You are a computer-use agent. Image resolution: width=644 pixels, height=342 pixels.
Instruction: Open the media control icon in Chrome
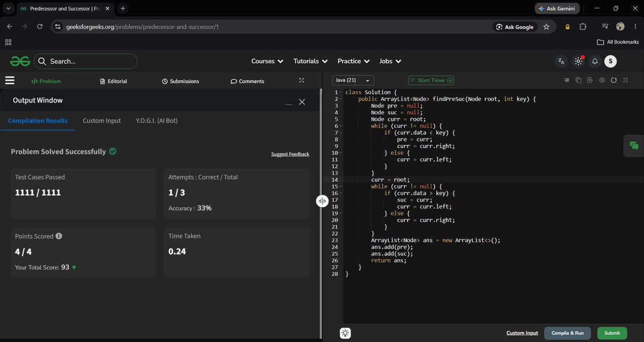605,27
